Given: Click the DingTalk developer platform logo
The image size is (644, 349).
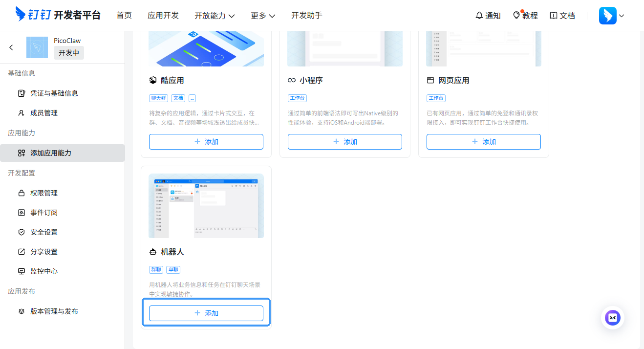Looking at the screenshot, I should pyautogui.click(x=58, y=15).
